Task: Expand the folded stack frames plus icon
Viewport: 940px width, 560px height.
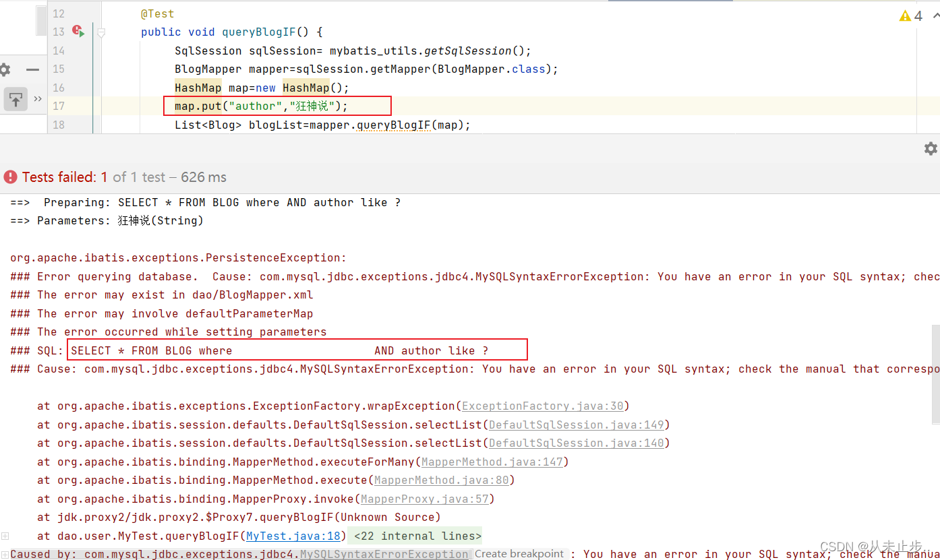Action: 5,536
